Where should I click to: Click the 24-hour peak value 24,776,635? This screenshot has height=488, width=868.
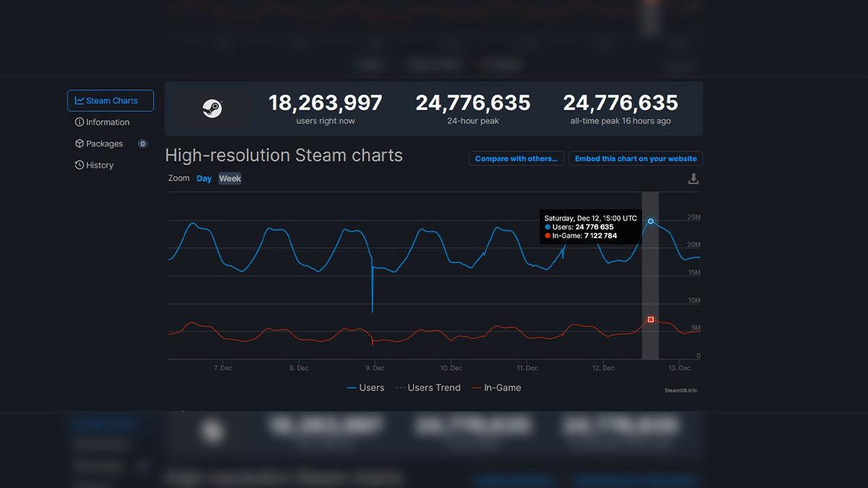(472, 103)
